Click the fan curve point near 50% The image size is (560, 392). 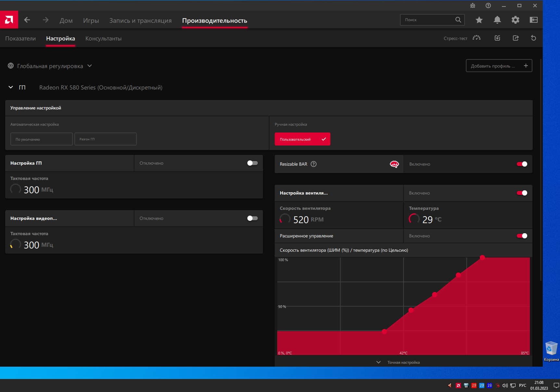pos(411,310)
